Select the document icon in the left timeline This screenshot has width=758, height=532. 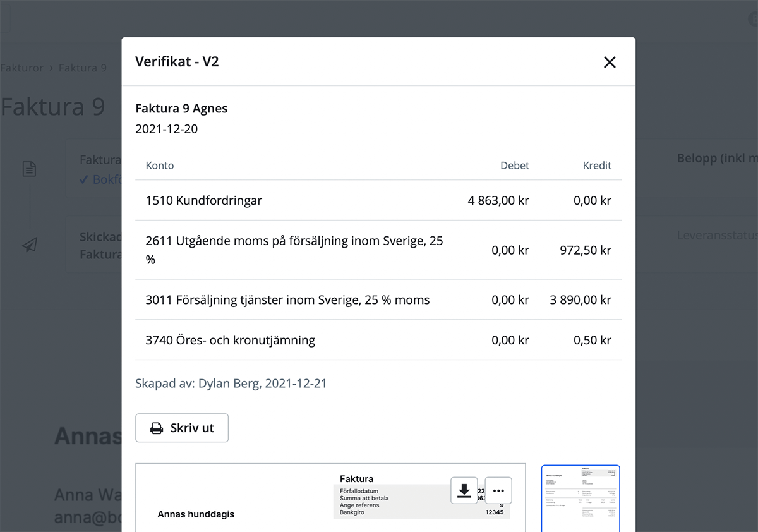pos(29,169)
